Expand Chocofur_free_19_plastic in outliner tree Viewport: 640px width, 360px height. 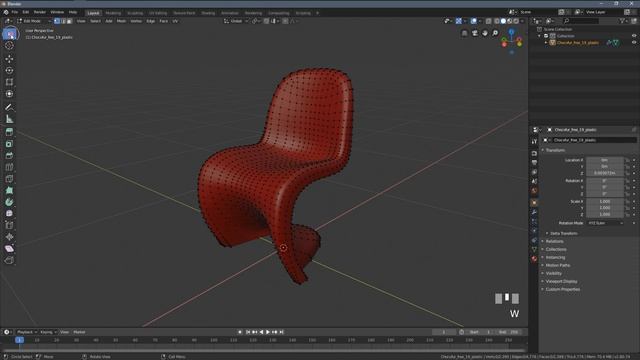click(546, 42)
